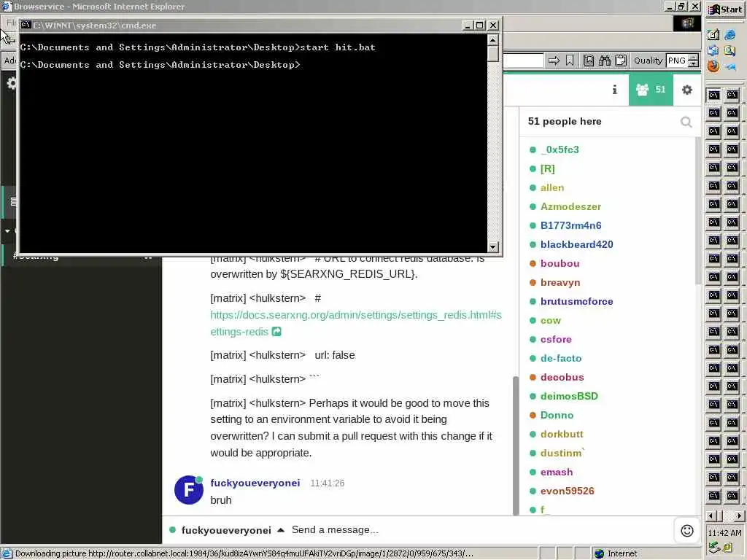Select user de-facto in people list
This screenshot has width=747, height=560.
pos(561,359)
